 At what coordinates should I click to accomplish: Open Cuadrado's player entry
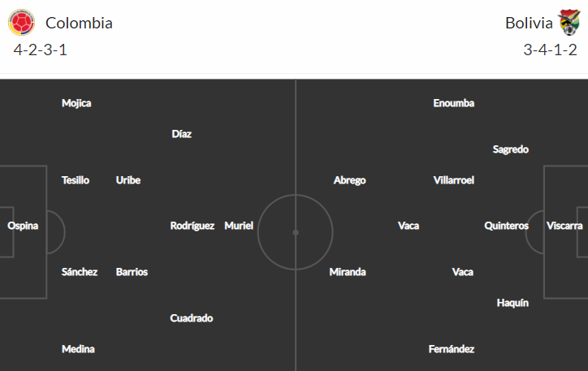[192, 318]
